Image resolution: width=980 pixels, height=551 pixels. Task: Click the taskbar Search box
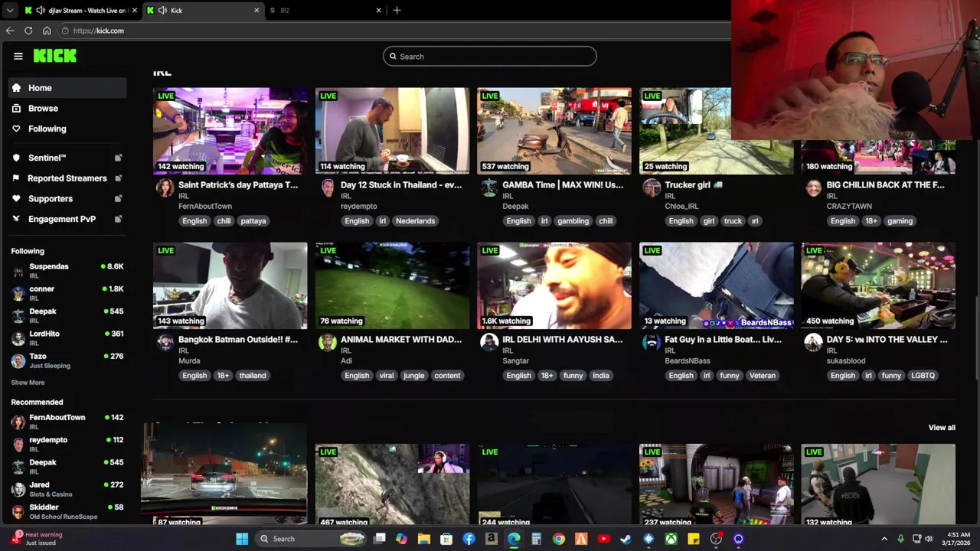(312, 539)
